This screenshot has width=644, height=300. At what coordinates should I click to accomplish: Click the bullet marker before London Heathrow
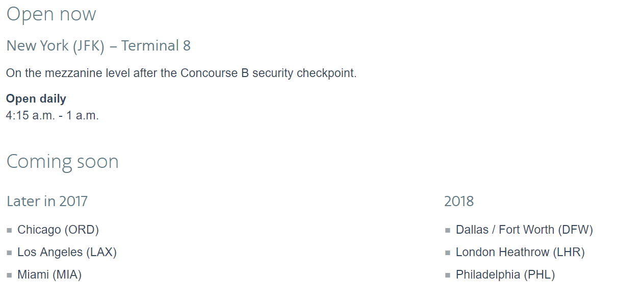[448, 253]
